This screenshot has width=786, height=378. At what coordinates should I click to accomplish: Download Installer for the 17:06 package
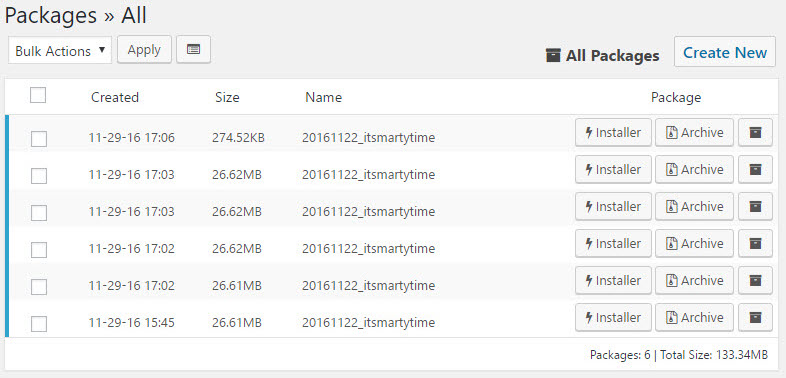coord(613,132)
